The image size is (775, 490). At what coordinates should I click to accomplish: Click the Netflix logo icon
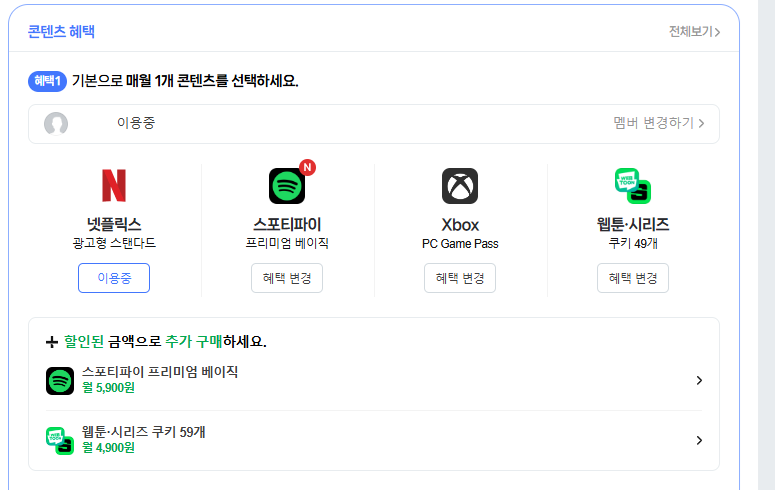114,185
